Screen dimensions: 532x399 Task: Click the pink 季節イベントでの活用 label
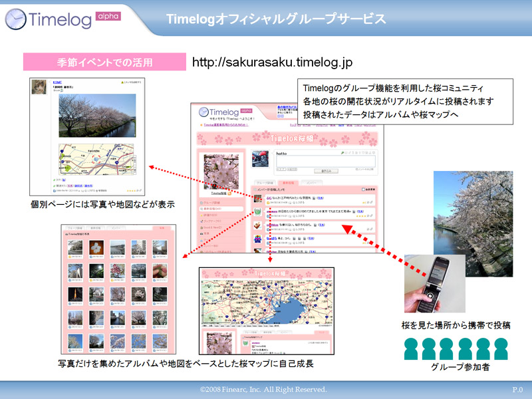click(x=104, y=63)
